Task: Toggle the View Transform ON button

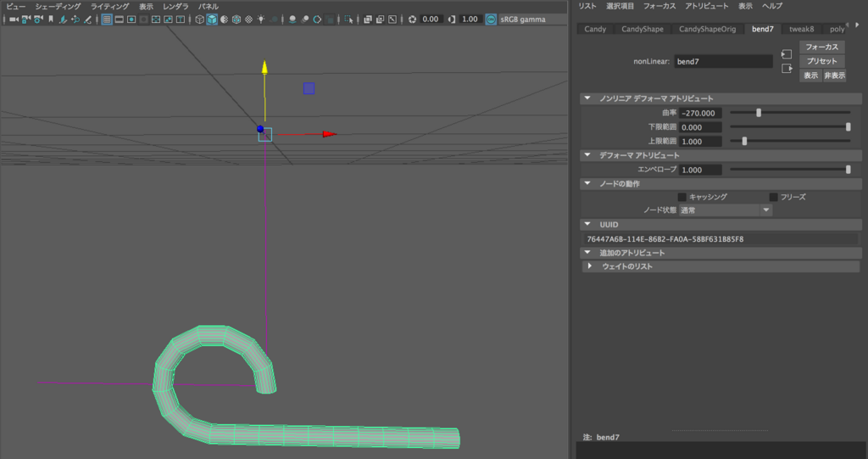Action: click(x=491, y=20)
